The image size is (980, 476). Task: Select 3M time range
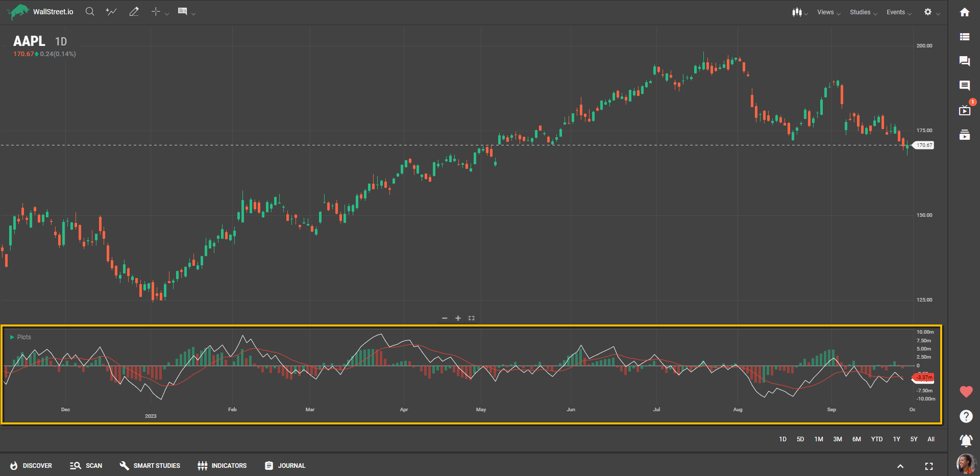tap(838, 439)
